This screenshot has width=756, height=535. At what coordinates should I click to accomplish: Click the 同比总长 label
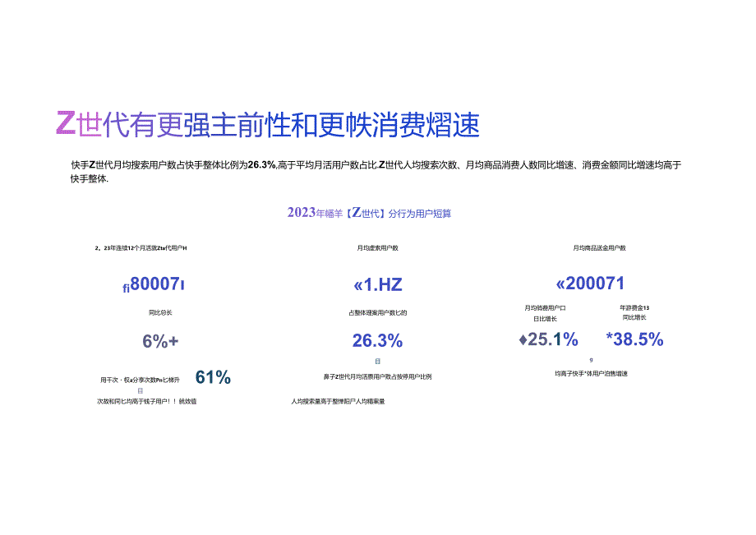click(x=162, y=312)
